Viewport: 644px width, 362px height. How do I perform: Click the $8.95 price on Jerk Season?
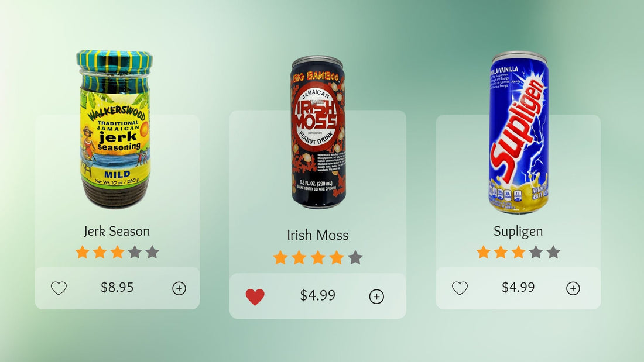[117, 287]
